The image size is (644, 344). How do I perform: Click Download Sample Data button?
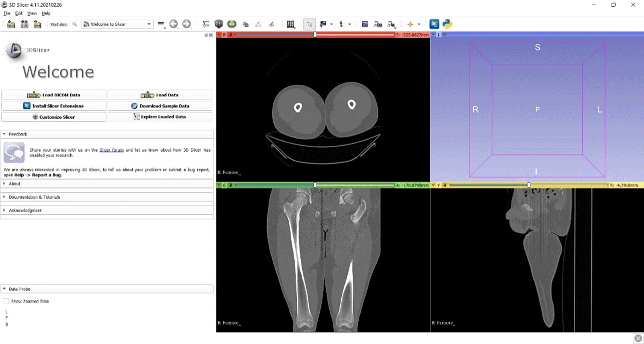[x=160, y=106]
